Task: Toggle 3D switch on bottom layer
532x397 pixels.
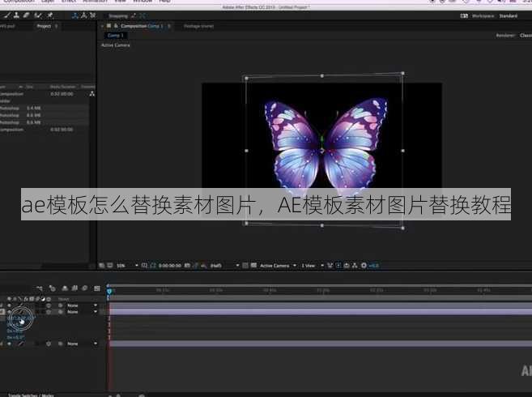Action: pos(49,344)
